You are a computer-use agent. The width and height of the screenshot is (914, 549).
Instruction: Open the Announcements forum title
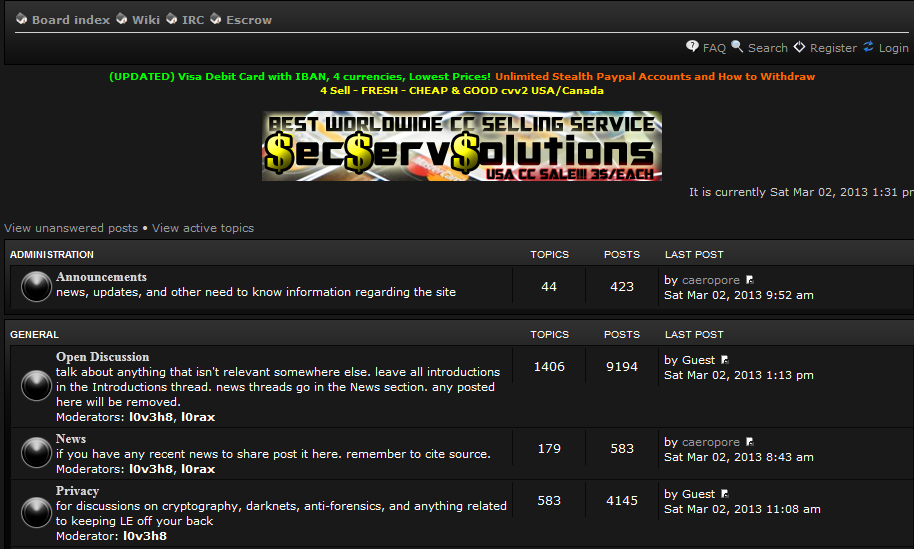point(101,277)
